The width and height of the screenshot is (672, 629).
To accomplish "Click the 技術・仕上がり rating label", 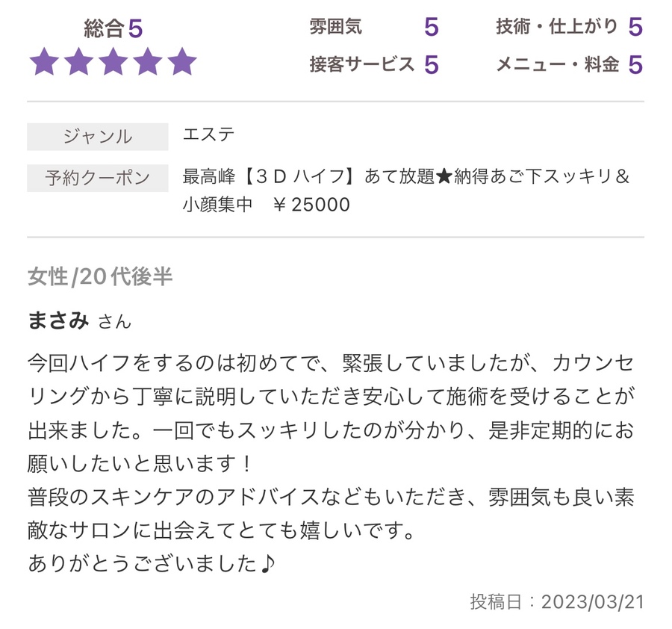I will point(557,27).
